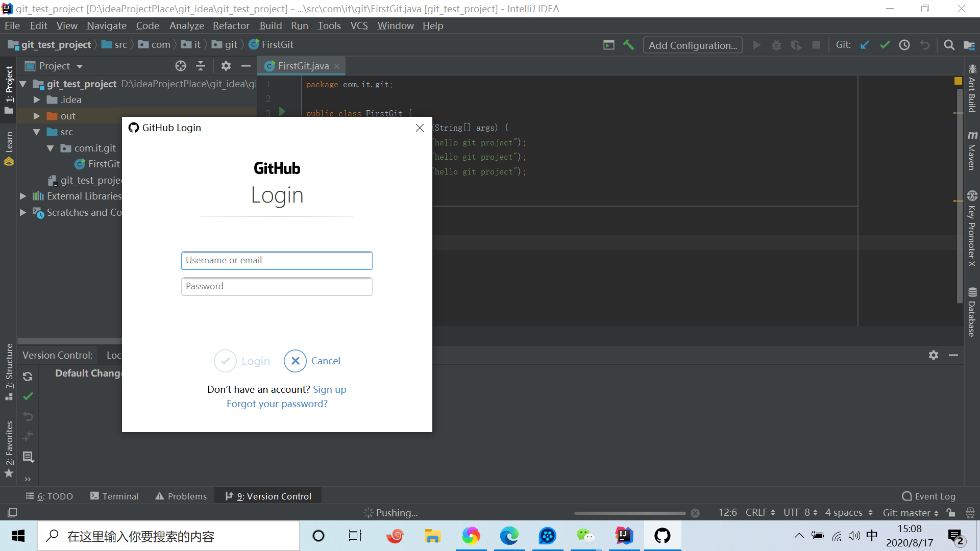This screenshot has width=980, height=551.
Task: Open the Navigate menu
Action: tap(106, 26)
